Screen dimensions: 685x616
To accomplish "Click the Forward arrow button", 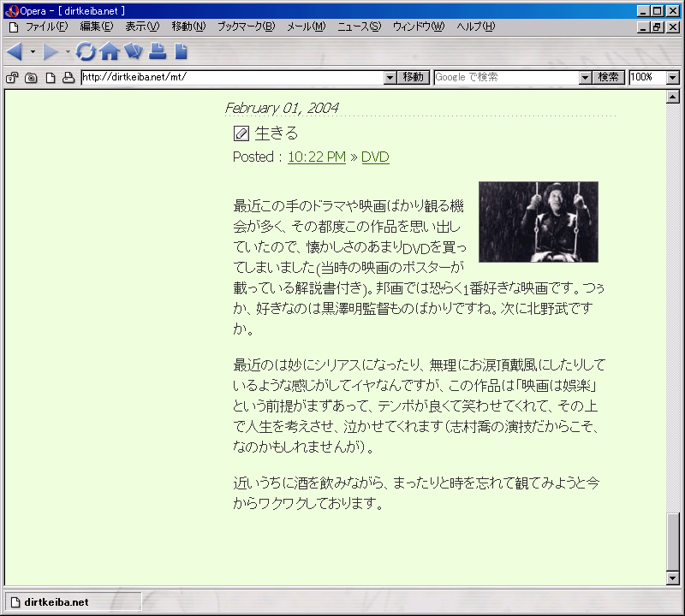I will (51, 51).
